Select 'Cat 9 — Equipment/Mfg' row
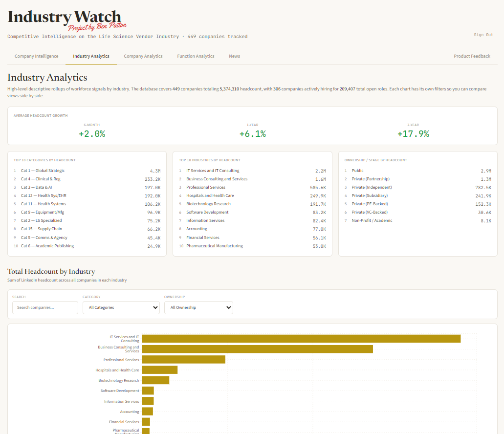 point(87,212)
